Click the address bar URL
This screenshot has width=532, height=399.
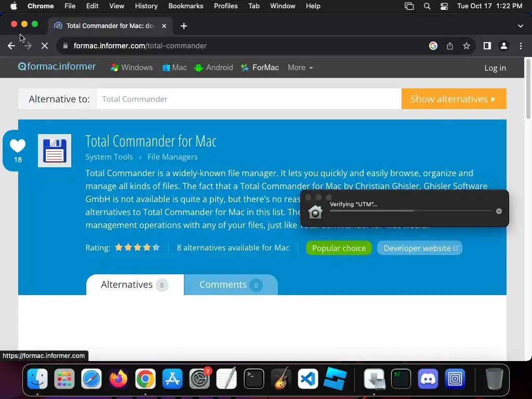coord(140,46)
